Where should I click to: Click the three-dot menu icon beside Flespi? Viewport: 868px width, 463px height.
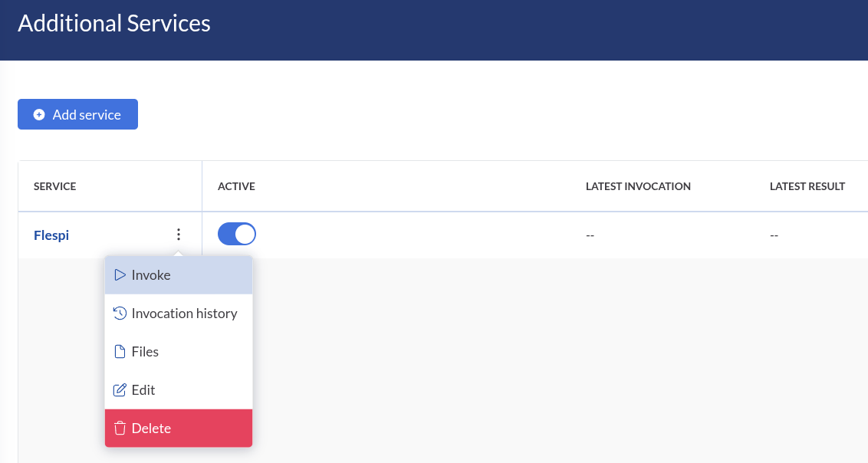[x=179, y=235]
